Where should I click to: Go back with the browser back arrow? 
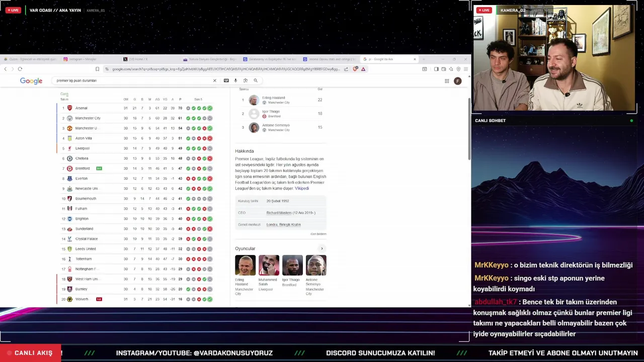coord(6,69)
